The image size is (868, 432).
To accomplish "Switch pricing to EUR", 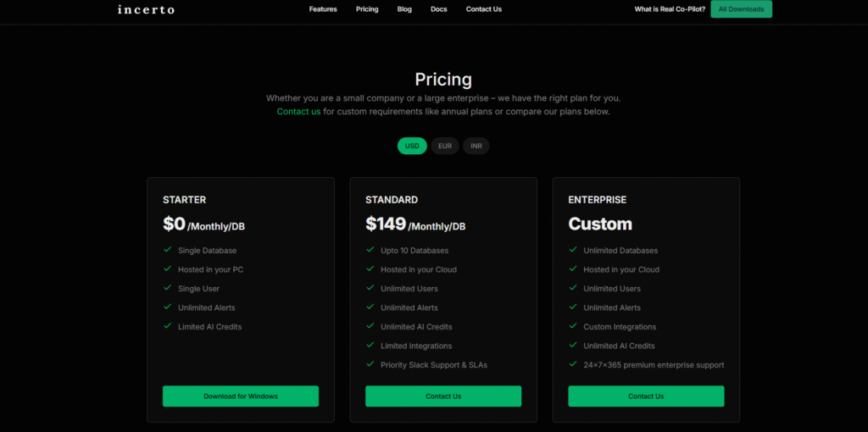I will click(x=444, y=146).
